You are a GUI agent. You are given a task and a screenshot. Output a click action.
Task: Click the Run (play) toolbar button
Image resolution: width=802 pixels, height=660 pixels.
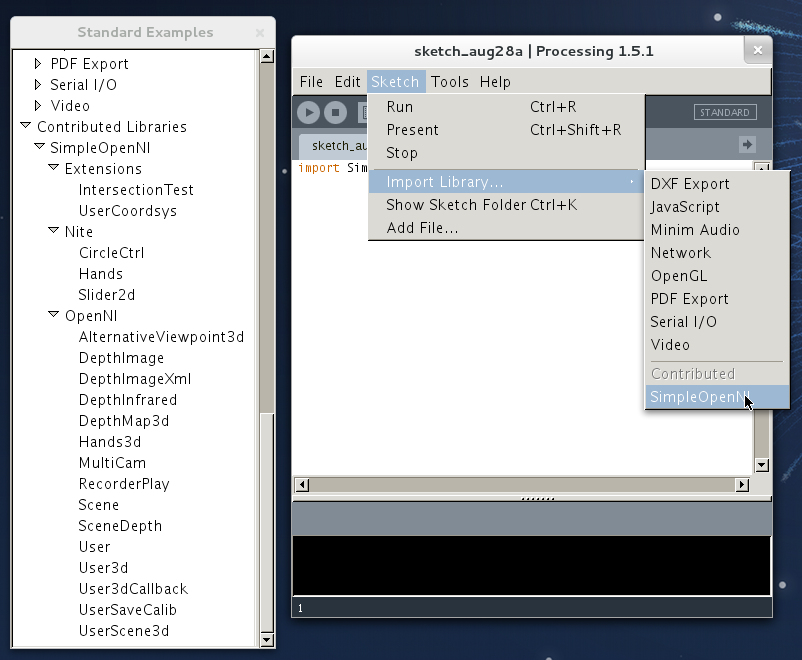pyautogui.click(x=308, y=113)
